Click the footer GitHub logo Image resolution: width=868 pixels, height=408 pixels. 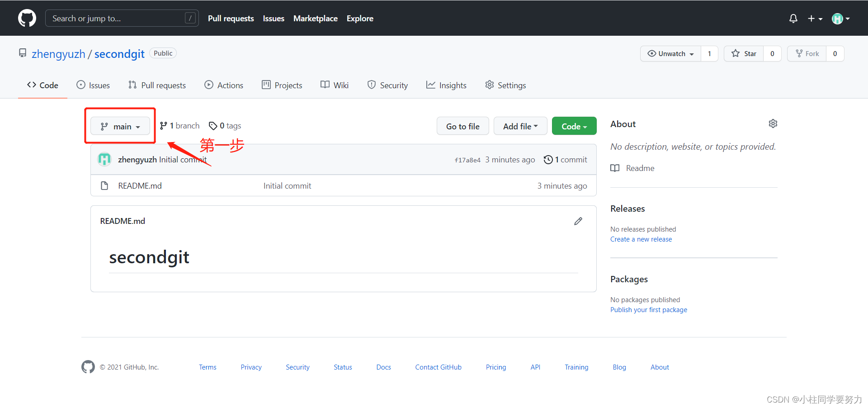point(88,367)
